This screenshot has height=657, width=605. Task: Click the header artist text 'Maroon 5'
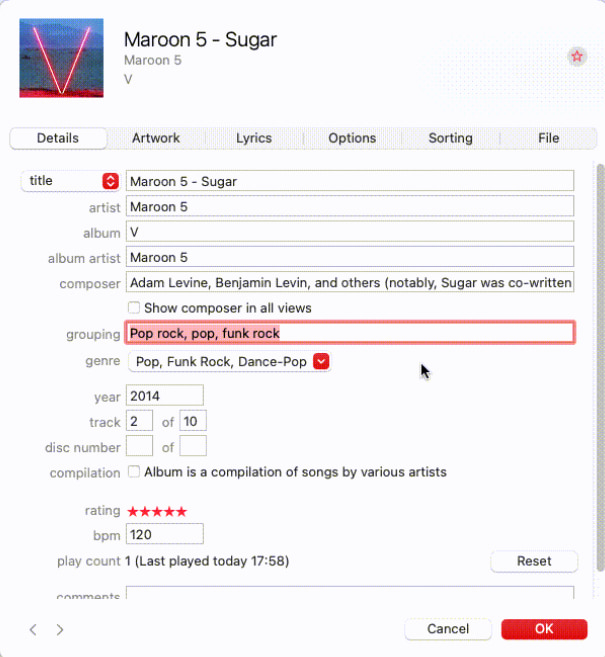pos(153,60)
